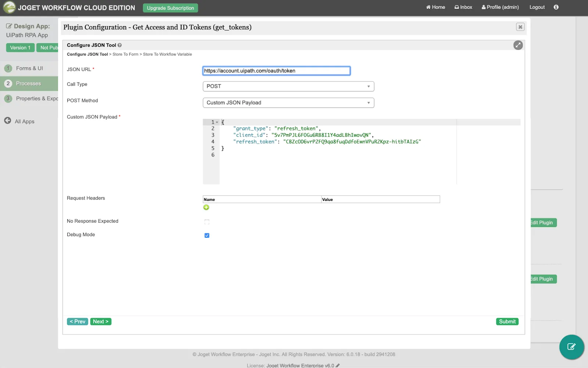
Task: Click the Upgrade Subscription button
Action: click(171, 8)
